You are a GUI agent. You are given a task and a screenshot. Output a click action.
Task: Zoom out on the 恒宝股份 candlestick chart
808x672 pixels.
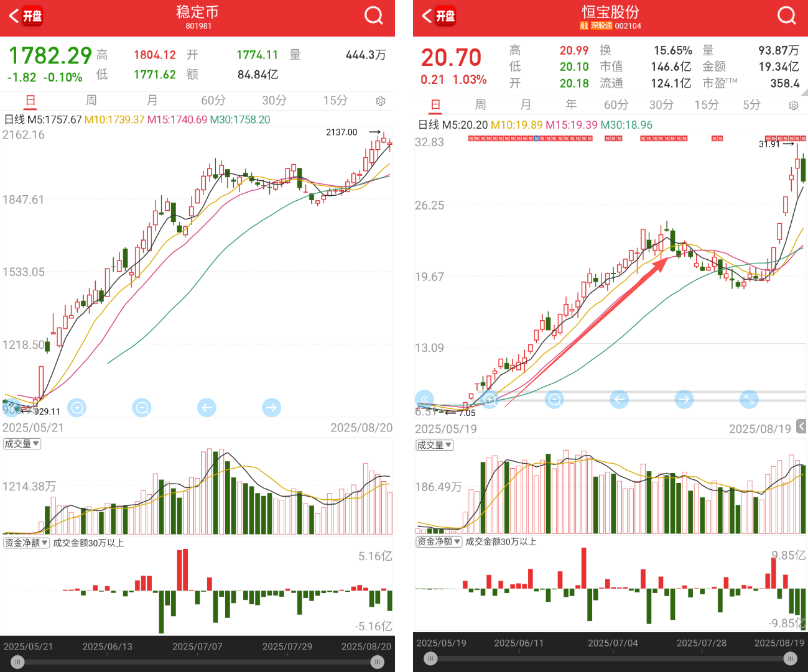(554, 399)
